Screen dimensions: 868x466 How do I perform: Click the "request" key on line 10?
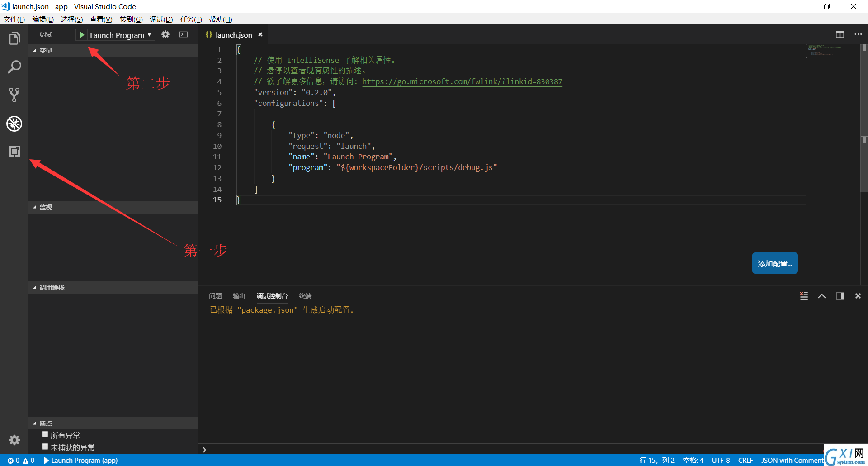point(308,146)
